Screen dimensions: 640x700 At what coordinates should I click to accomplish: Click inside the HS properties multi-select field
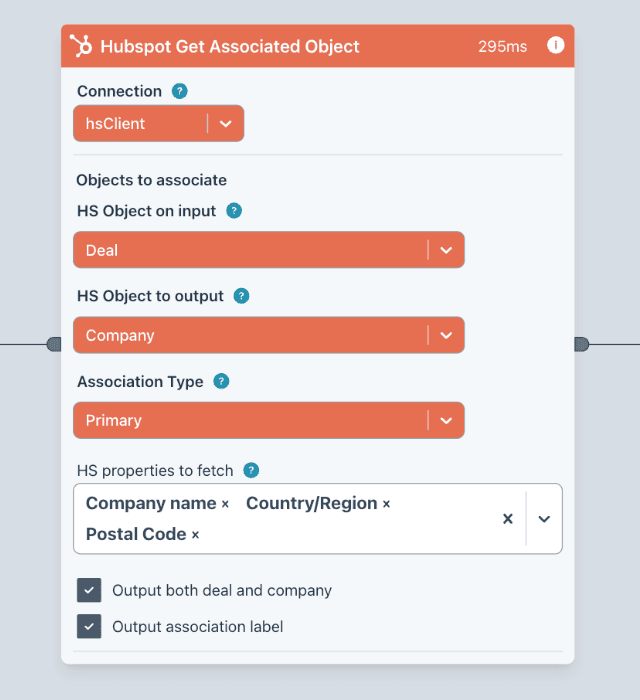pos(318,519)
